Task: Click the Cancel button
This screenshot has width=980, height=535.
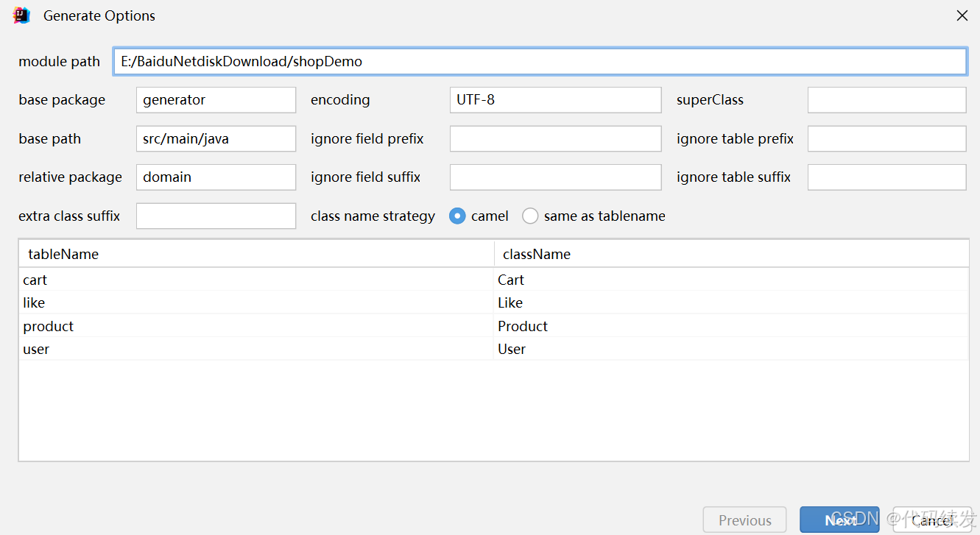Action: 932,520
